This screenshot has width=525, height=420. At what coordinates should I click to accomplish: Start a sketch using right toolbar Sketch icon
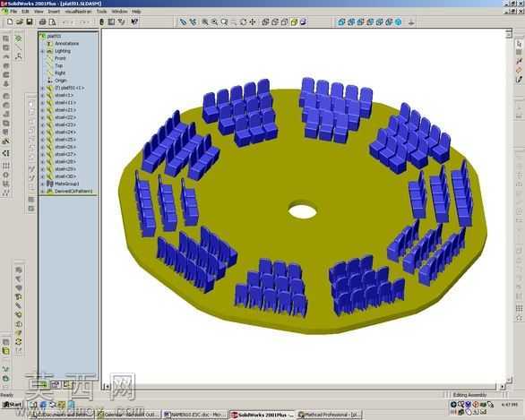click(519, 61)
